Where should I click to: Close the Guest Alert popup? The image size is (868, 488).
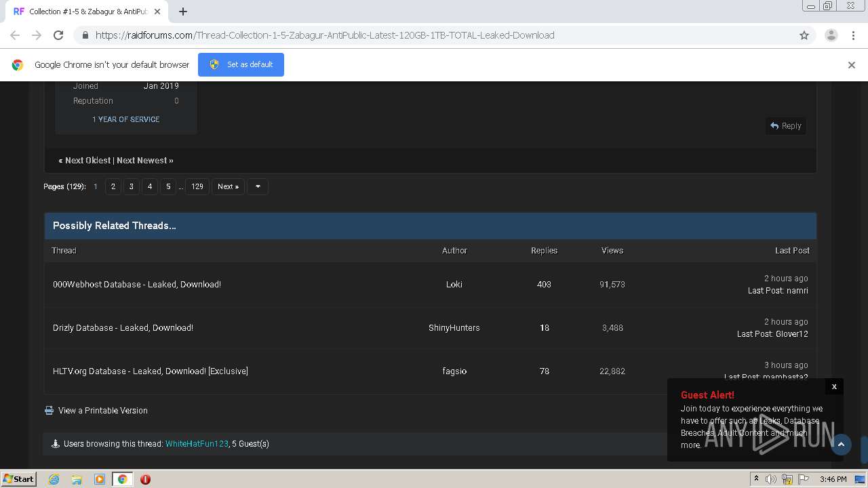click(x=834, y=386)
